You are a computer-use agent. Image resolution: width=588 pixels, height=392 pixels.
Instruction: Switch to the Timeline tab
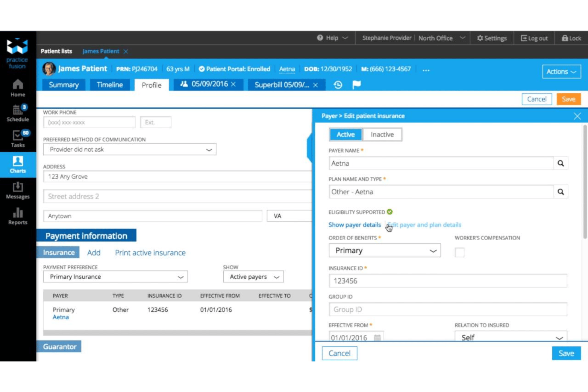coord(110,85)
